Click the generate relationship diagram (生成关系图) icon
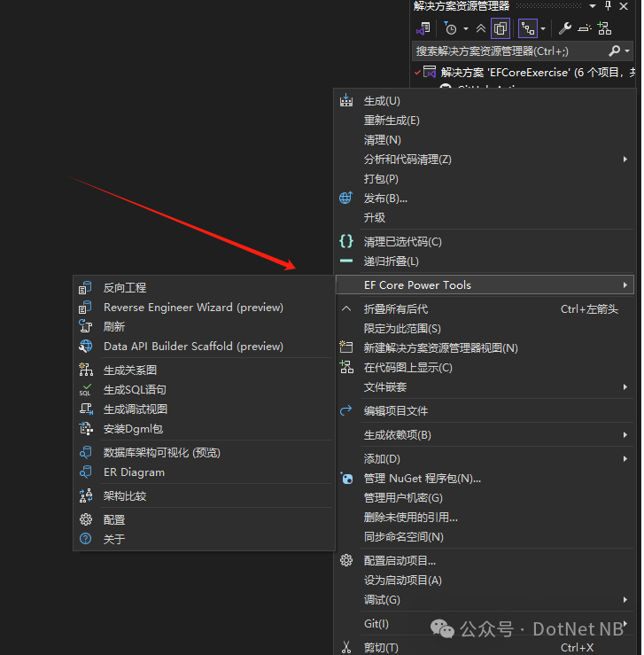The height and width of the screenshot is (655, 644). 85,370
